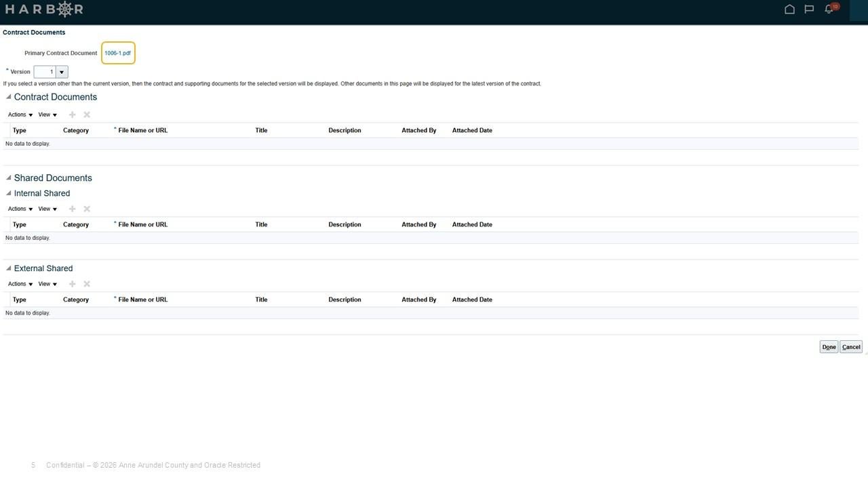Screen dimensions: 868x488
Task: Click Attached By header in Internal Shared table
Action: pos(419,224)
